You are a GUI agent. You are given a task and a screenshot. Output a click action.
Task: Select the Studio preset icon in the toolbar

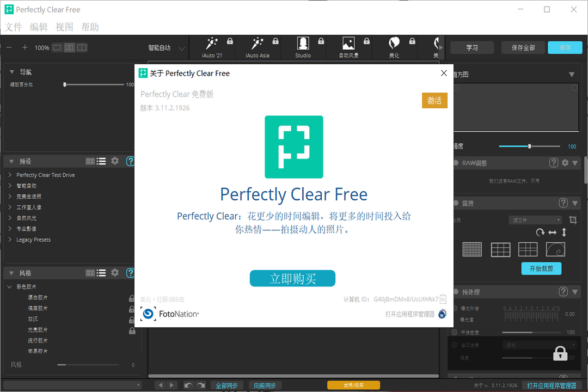tap(303, 44)
